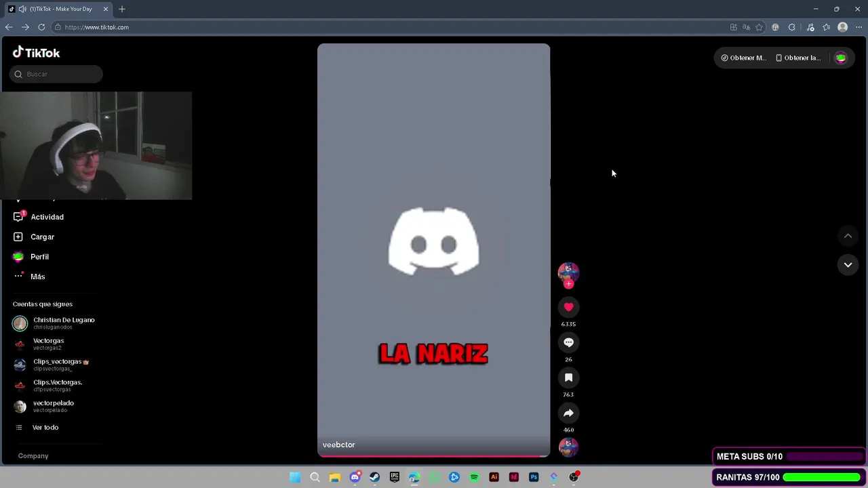
Task: Click the Cargar plus-square icon
Action: tap(18, 237)
